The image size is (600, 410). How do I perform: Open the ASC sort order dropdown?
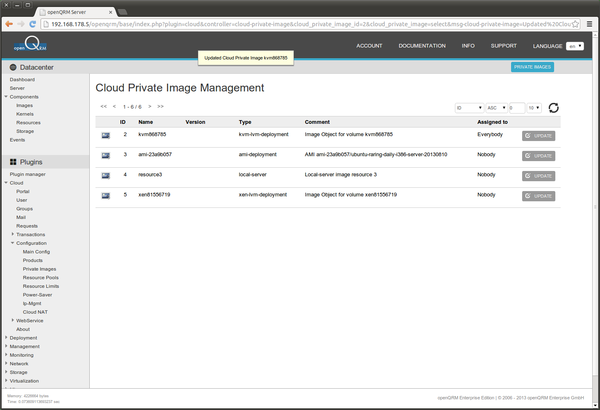click(496, 108)
